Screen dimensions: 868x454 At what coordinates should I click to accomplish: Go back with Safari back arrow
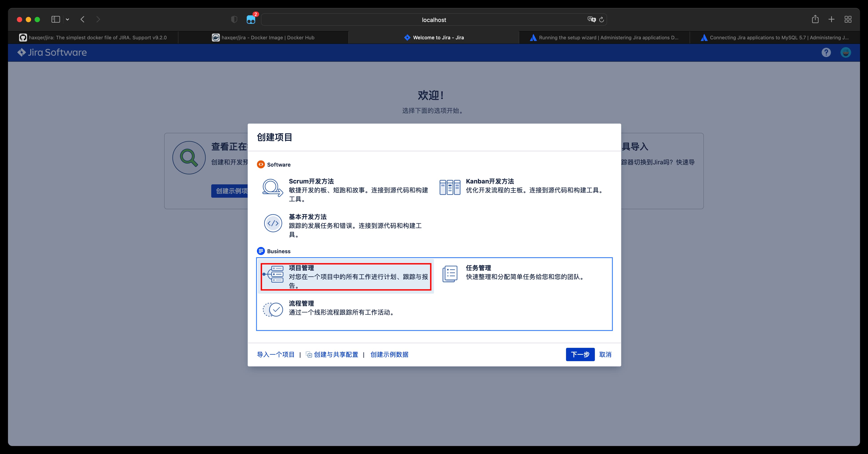(83, 20)
